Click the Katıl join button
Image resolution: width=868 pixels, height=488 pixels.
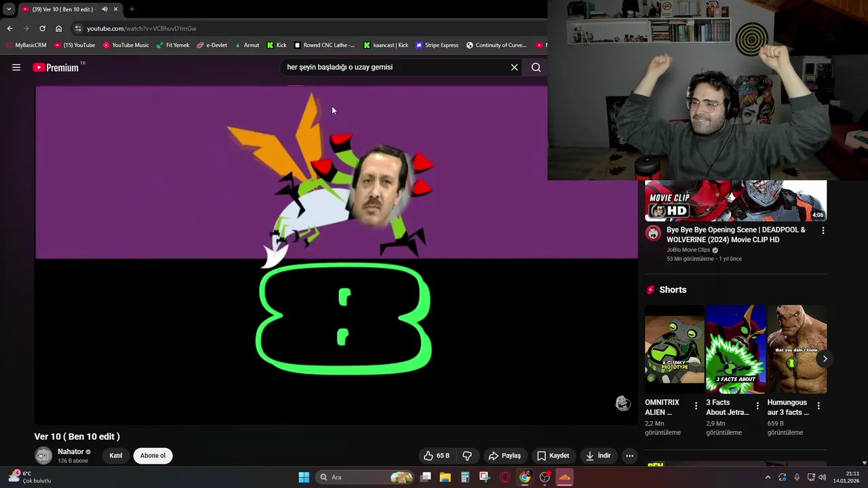tap(116, 455)
